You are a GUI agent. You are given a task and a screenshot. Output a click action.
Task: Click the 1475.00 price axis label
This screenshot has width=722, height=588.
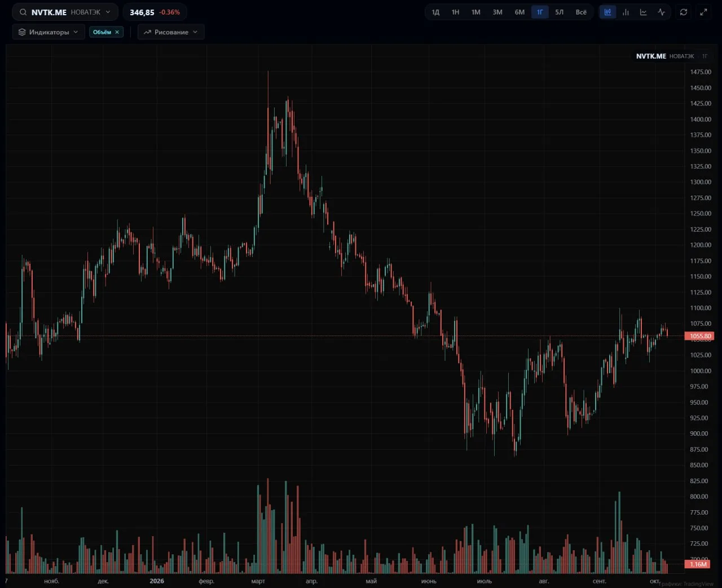coord(701,72)
